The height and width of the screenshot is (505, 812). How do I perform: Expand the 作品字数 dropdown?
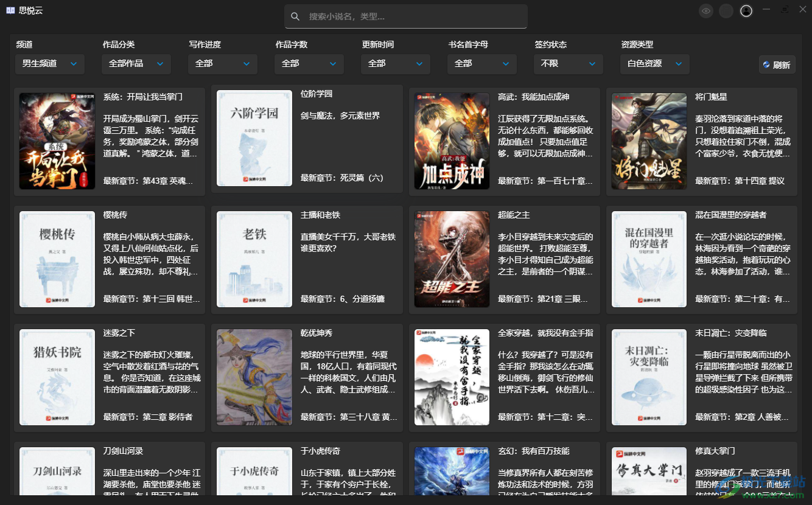309,63
